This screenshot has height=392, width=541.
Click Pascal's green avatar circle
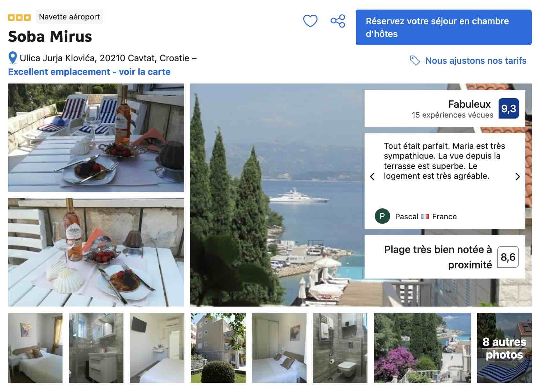[x=382, y=216]
